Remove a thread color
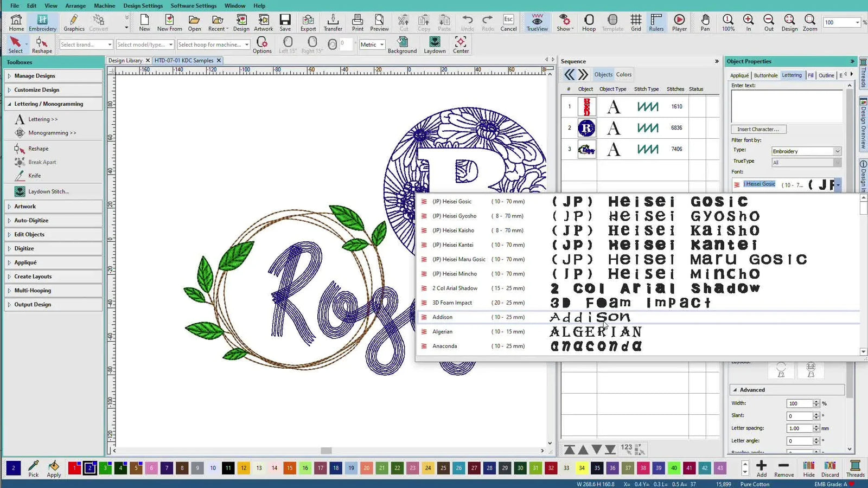This screenshot has height=488, width=868. click(784, 468)
